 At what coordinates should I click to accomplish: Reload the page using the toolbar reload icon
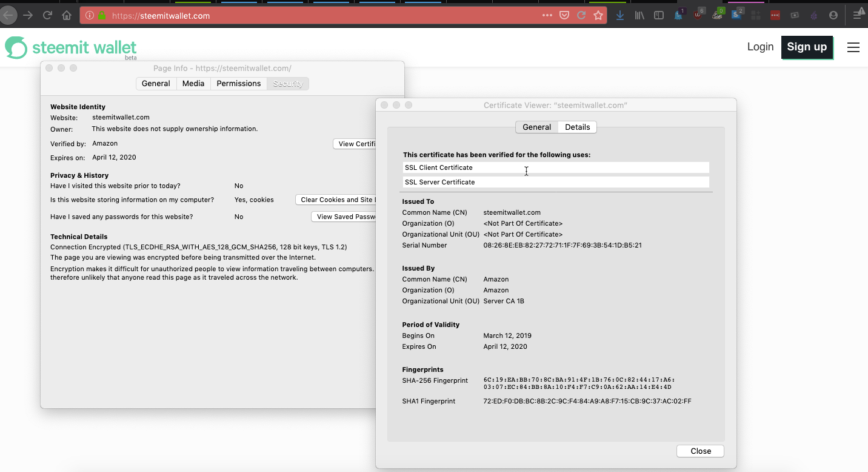[x=47, y=15]
